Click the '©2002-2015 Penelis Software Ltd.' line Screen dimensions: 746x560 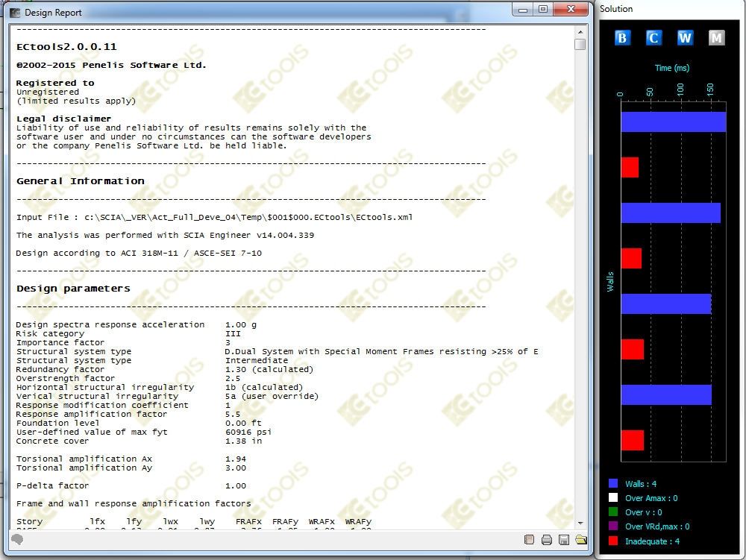pos(111,65)
